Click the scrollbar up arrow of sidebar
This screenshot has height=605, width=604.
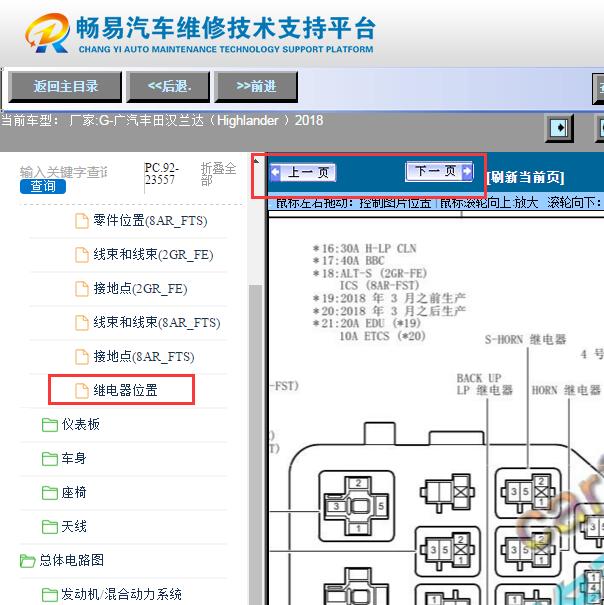[255, 160]
